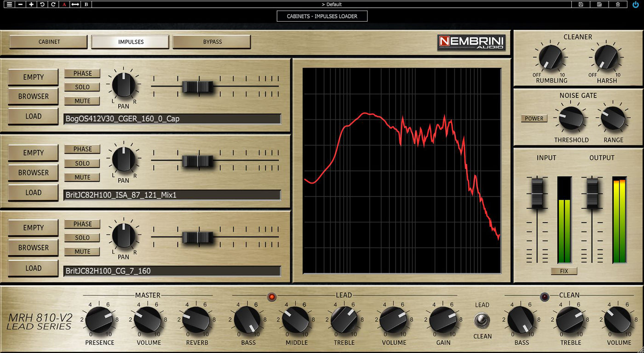Open the Default preset name selector

331,4
